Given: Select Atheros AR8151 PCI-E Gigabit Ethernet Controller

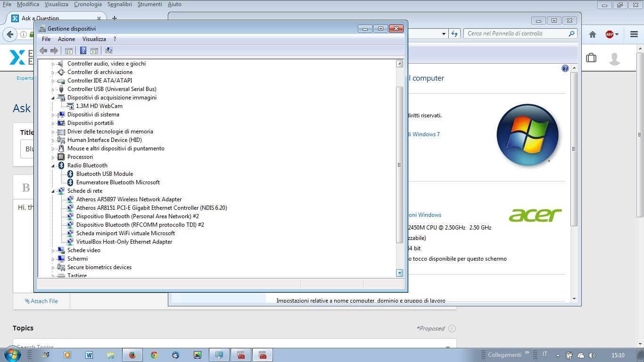Looking at the screenshot, I should click(x=151, y=208).
